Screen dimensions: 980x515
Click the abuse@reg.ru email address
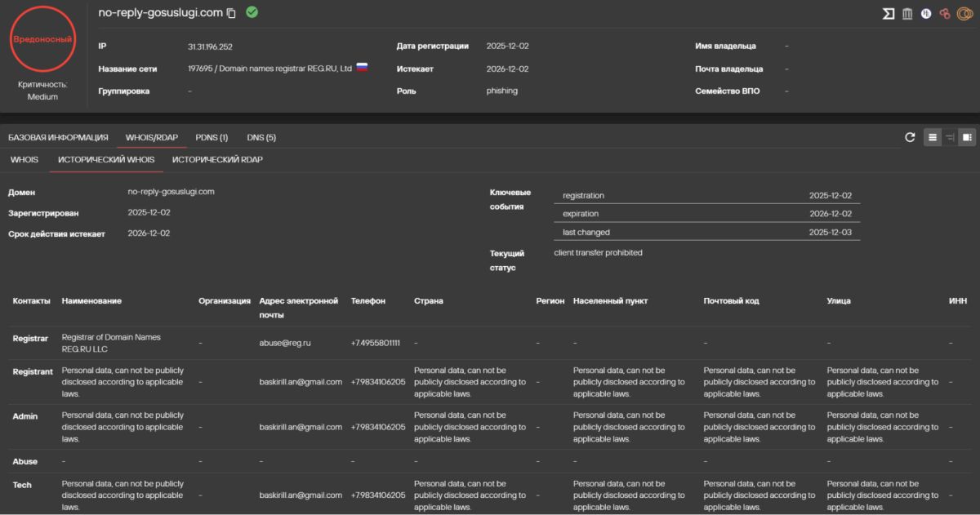click(285, 343)
